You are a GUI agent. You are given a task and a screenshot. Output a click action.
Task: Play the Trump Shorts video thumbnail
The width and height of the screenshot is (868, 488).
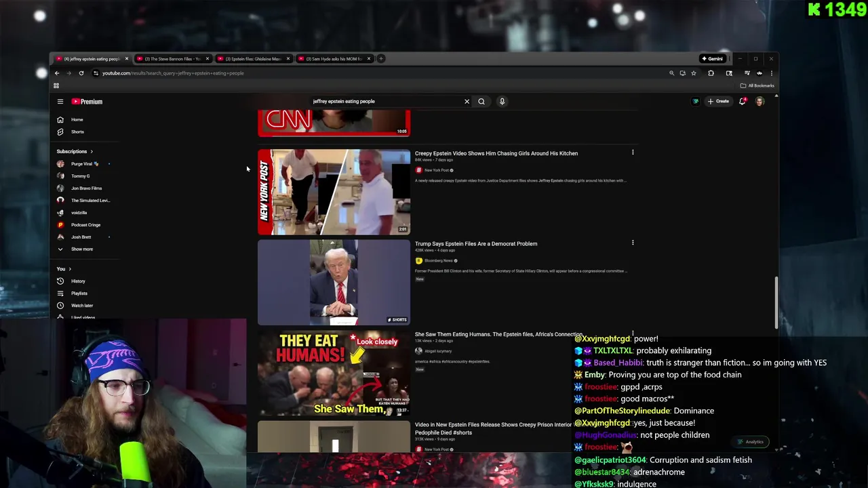coord(334,282)
